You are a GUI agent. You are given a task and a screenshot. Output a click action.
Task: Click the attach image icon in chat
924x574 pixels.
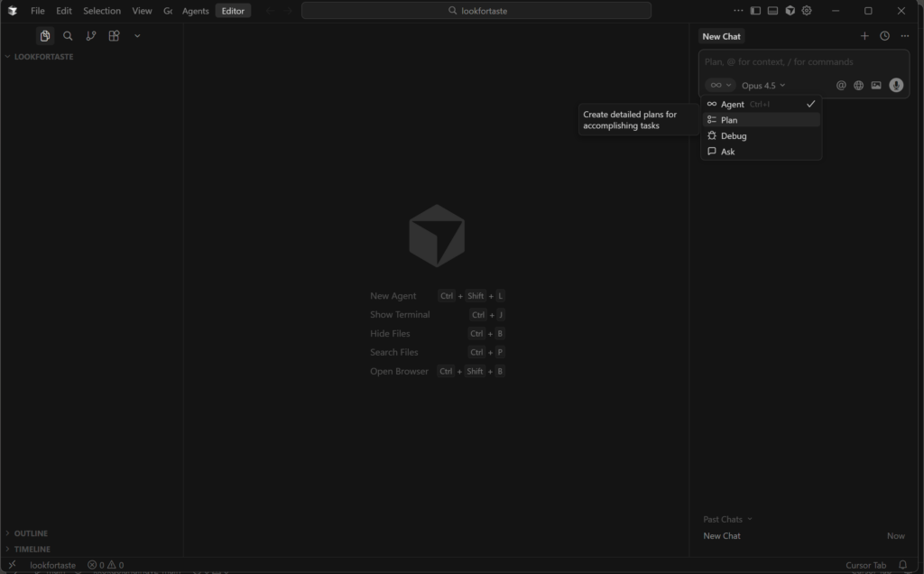coord(876,86)
